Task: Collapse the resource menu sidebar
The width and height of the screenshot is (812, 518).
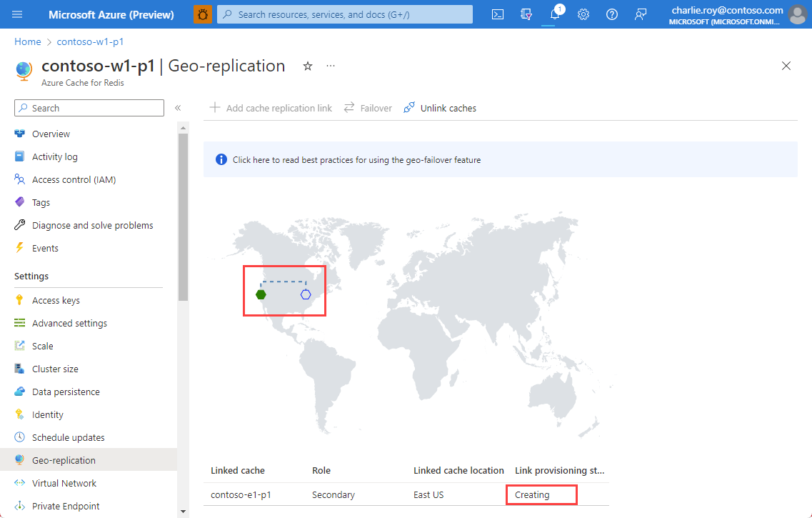Action: click(x=178, y=108)
